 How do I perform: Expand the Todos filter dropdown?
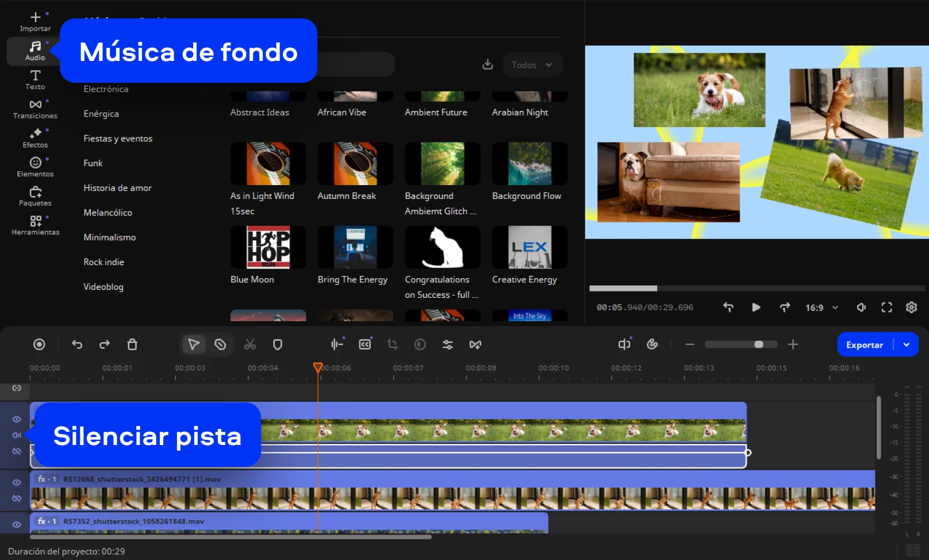pos(532,65)
